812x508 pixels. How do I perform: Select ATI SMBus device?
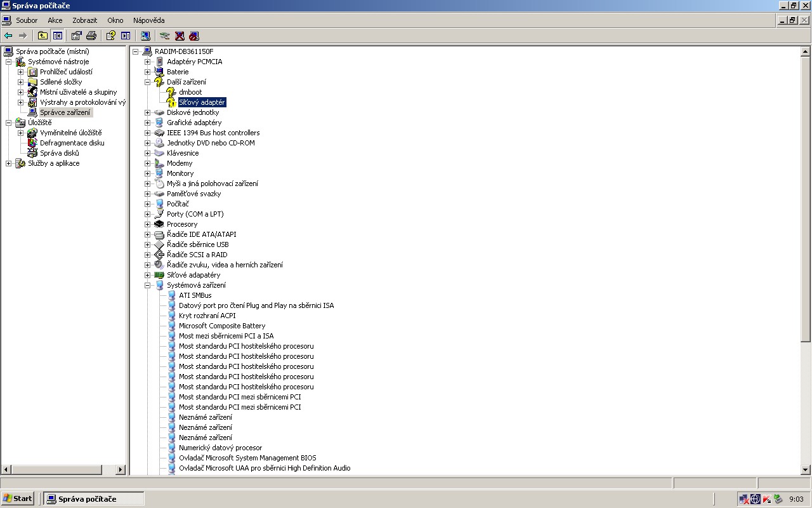point(195,295)
